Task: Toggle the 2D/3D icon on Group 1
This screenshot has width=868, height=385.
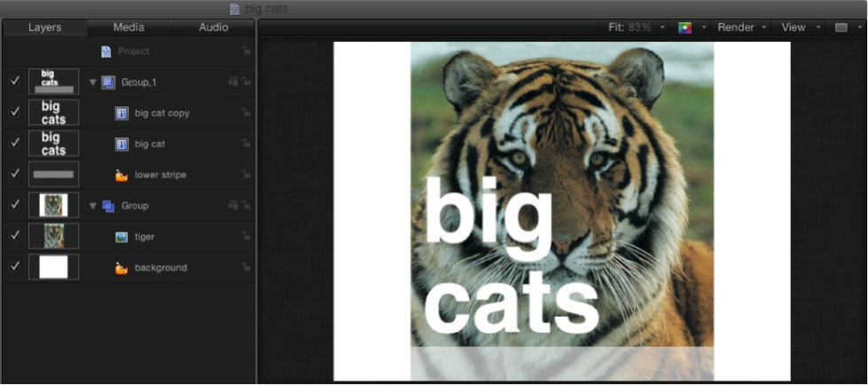Action: (x=233, y=82)
